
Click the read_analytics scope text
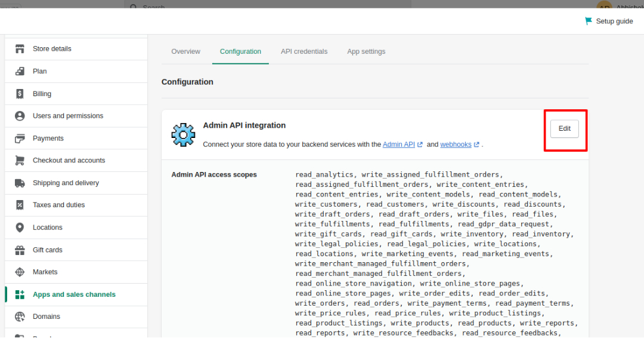pyautogui.click(x=324, y=175)
